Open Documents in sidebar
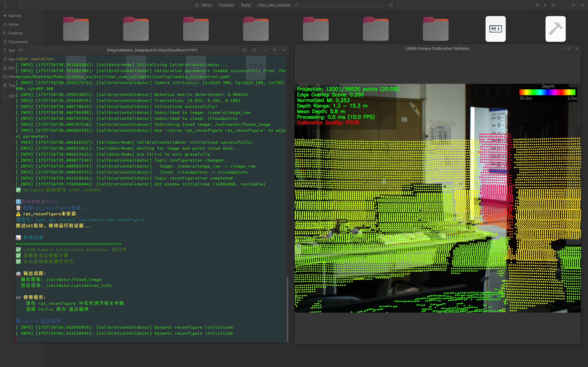The image size is (588, 367). pos(22,42)
